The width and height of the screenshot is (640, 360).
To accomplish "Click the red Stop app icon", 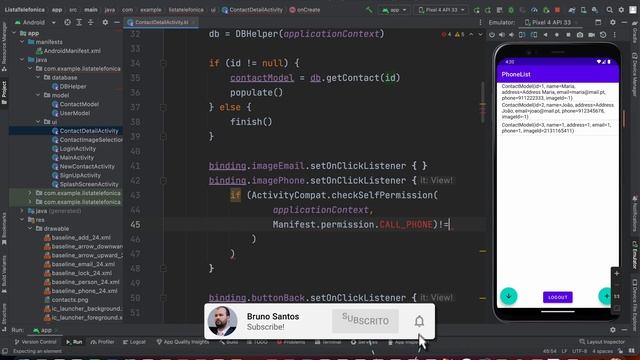I will pos(558,10).
